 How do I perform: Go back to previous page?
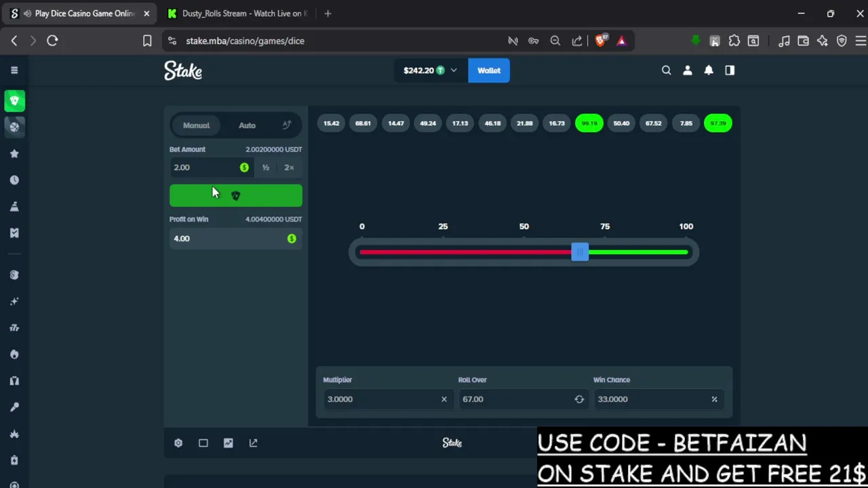click(14, 41)
